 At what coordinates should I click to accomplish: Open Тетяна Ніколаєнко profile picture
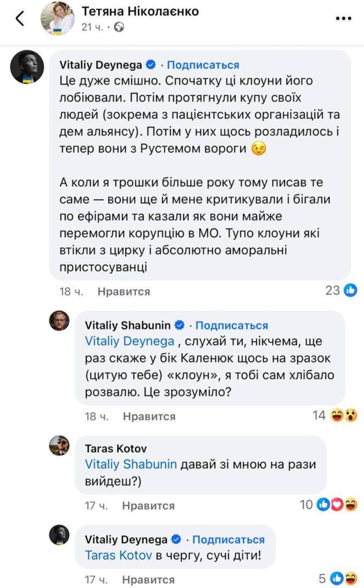coord(57,18)
